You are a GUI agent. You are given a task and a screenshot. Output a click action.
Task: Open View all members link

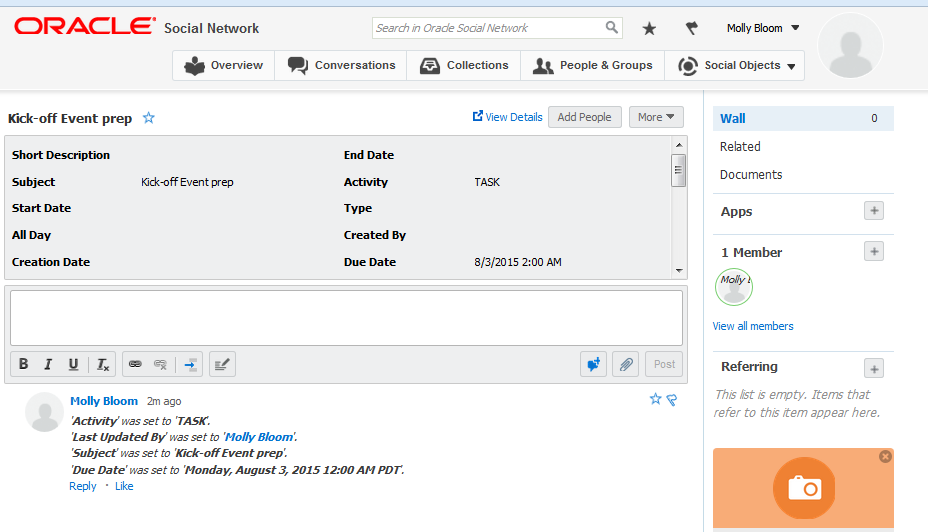(x=753, y=326)
